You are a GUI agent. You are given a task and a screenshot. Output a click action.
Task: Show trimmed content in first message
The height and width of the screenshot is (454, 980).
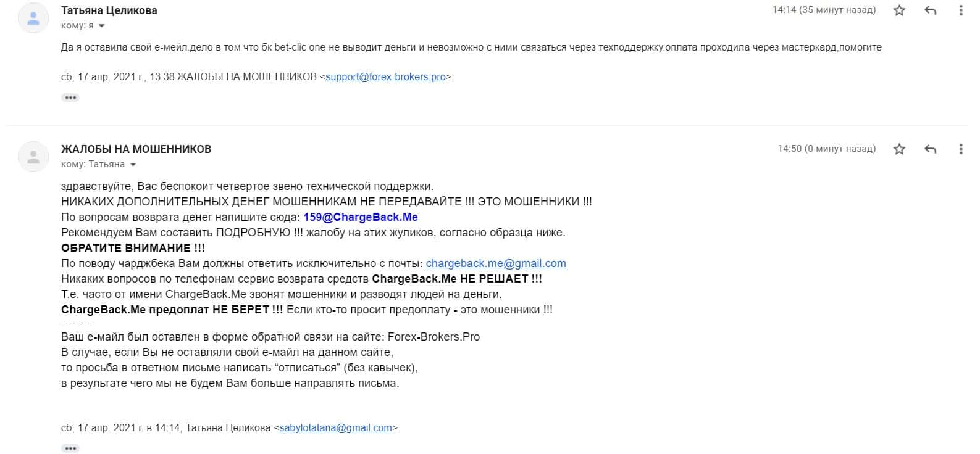click(x=70, y=97)
